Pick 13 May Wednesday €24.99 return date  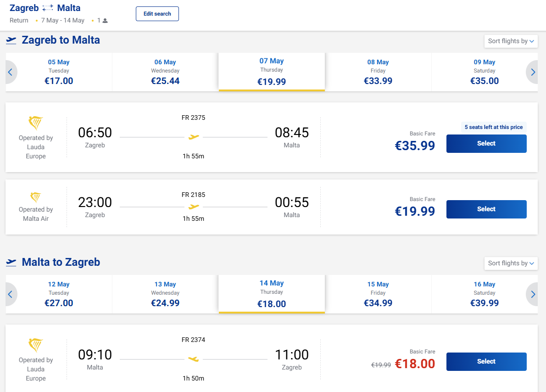pos(165,294)
